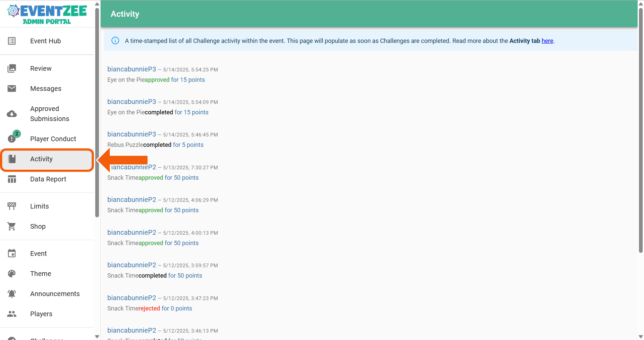Image resolution: width=644 pixels, height=340 pixels.
Task: Click the Activity notebook icon
Action: point(12,159)
